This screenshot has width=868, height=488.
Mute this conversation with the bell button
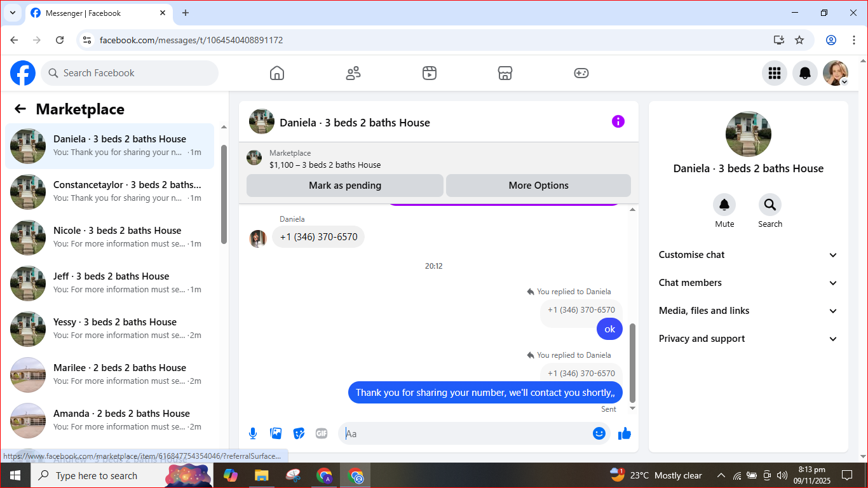coord(724,205)
